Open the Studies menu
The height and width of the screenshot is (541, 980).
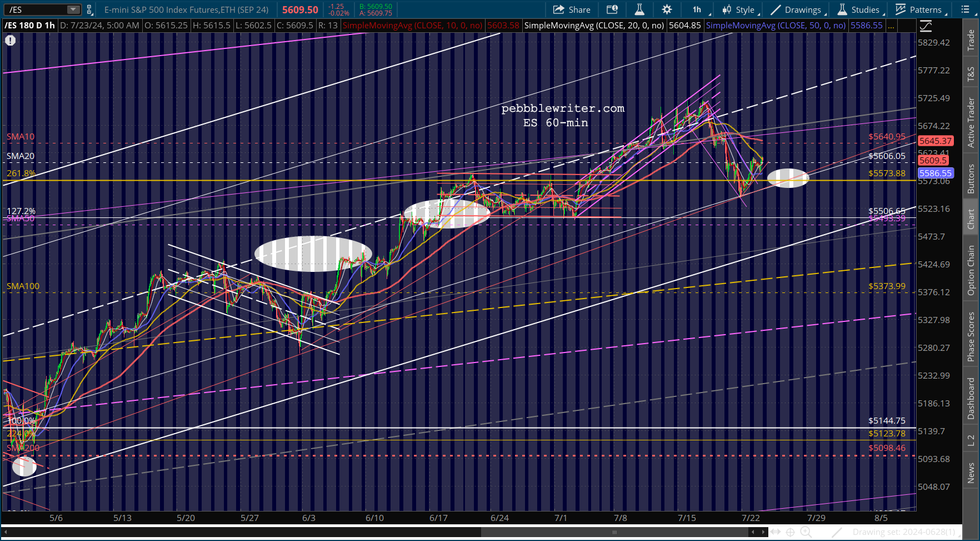(x=859, y=9)
